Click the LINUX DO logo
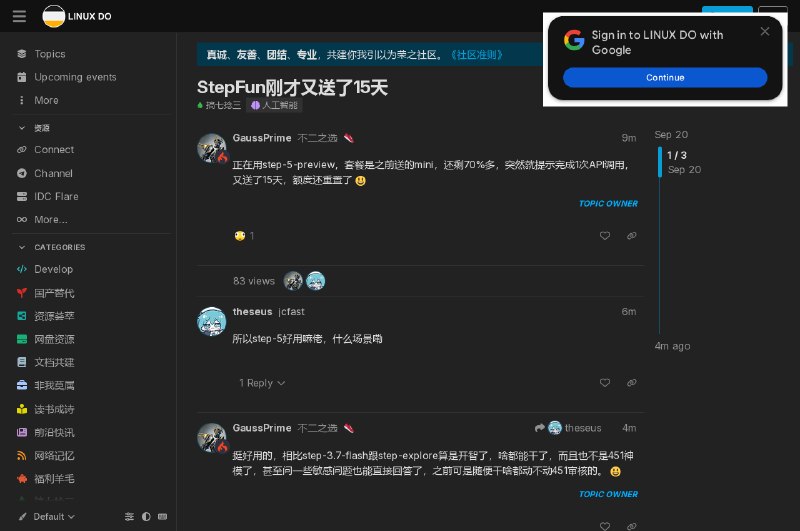The width and height of the screenshot is (800, 531). click(77, 16)
